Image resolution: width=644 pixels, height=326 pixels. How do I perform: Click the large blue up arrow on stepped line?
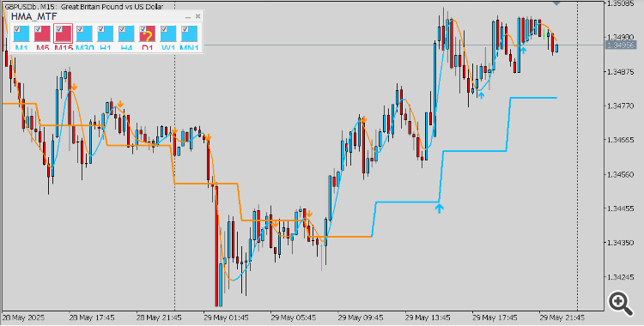[x=440, y=208]
